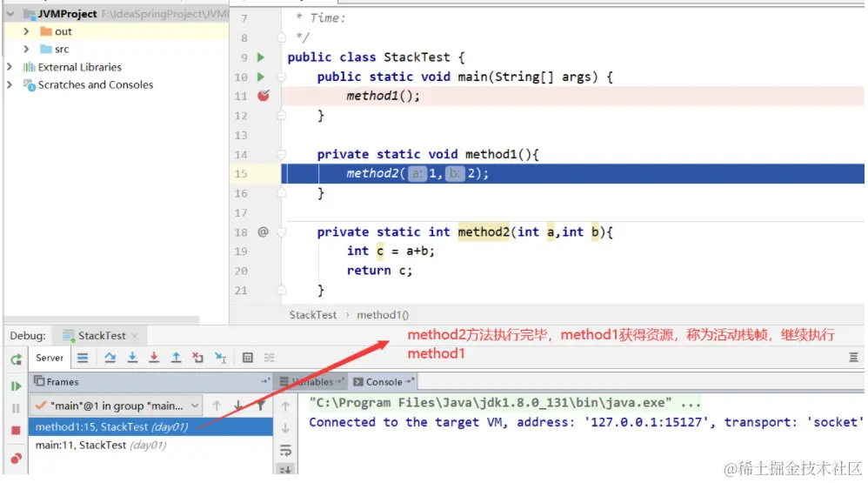868x483 pixels.
Task: Open the StackTest debug session tab
Action: 102,336
